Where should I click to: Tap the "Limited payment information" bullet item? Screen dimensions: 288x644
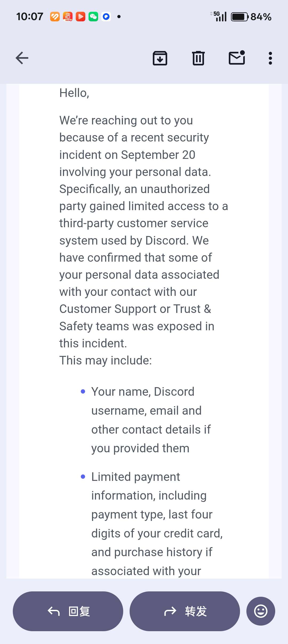click(155, 523)
